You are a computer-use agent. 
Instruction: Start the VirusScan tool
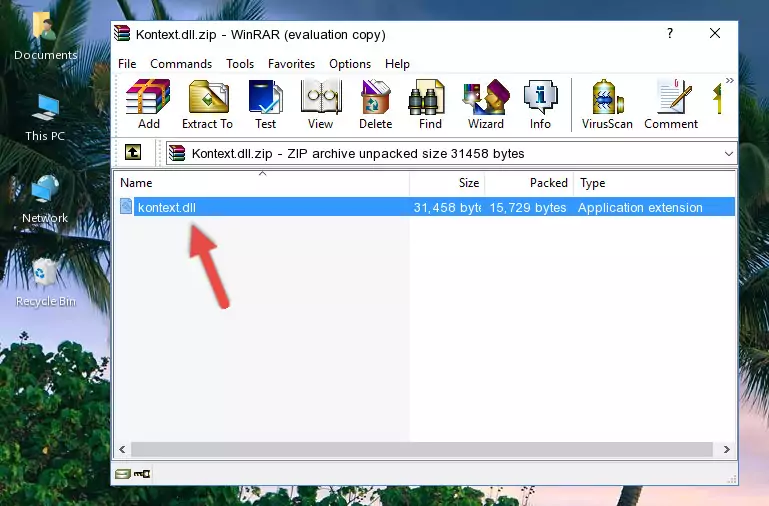[607, 104]
